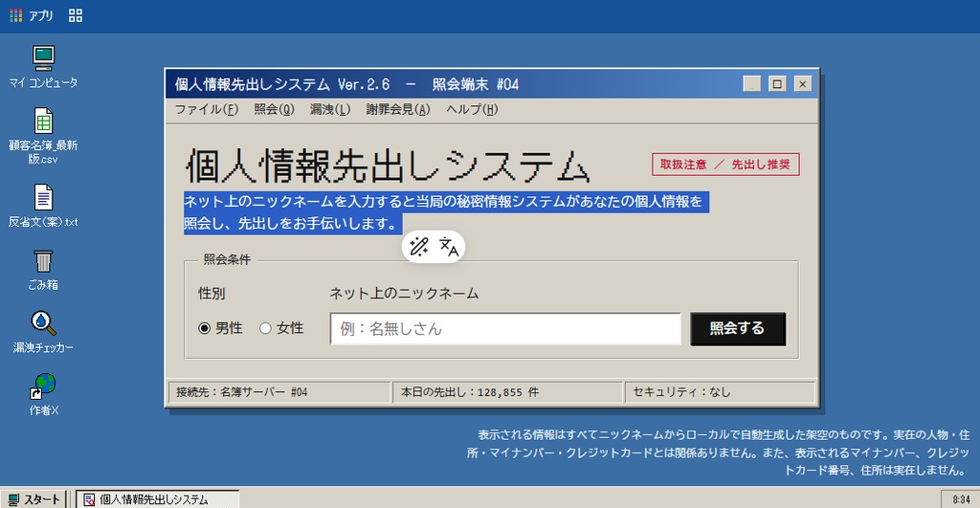Click the 性別 label

[x=212, y=293]
